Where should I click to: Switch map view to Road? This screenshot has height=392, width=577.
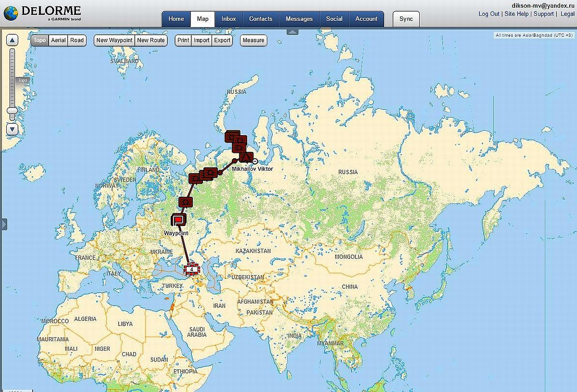point(77,40)
